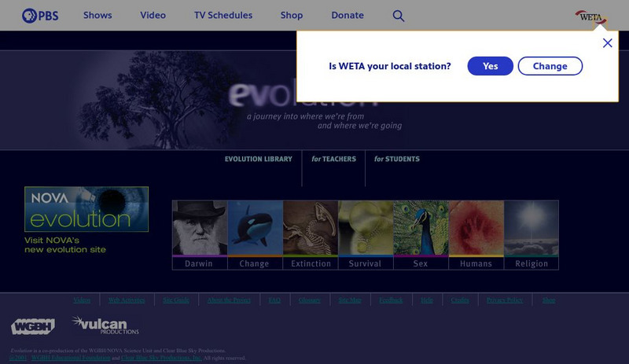The width and height of the screenshot is (629, 364).
Task: Open the Shows menu
Action: pyautogui.click(x=97, y=15)
